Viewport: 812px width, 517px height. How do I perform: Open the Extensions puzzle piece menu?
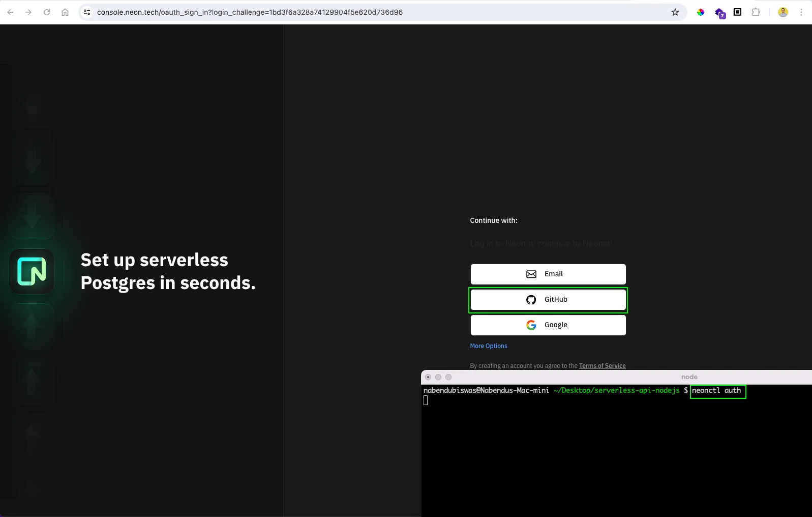coord(756,12)
